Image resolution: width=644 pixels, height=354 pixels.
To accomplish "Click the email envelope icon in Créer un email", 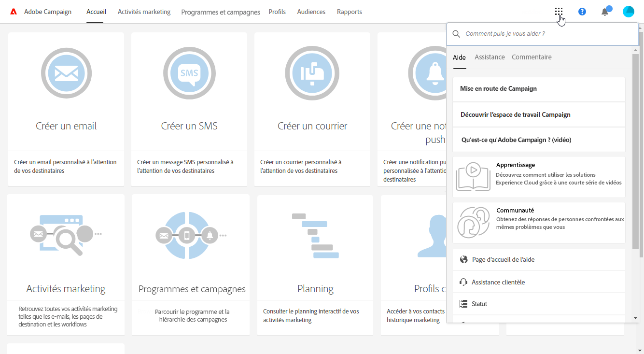I will click(66, 73).
